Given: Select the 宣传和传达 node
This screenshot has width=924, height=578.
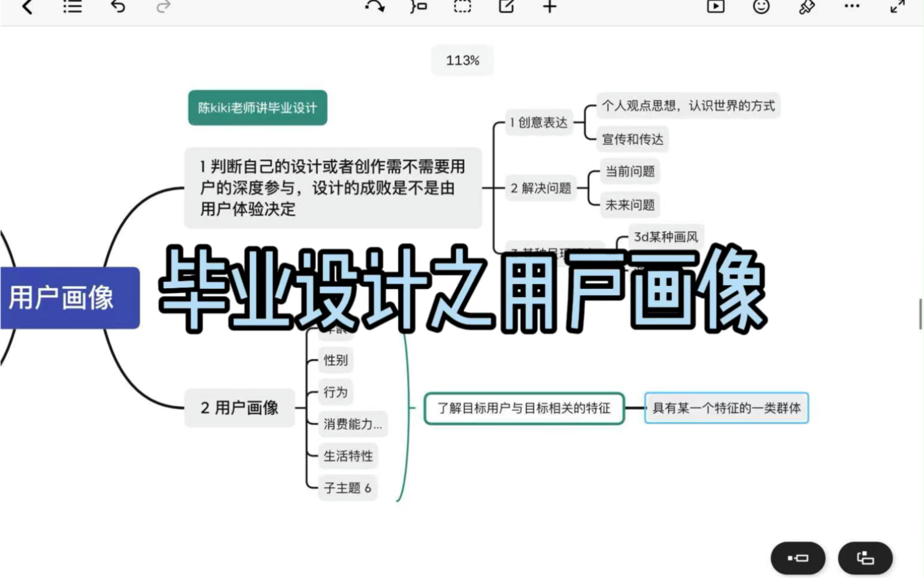Looking at the screenshot, I should click(633, 139).
